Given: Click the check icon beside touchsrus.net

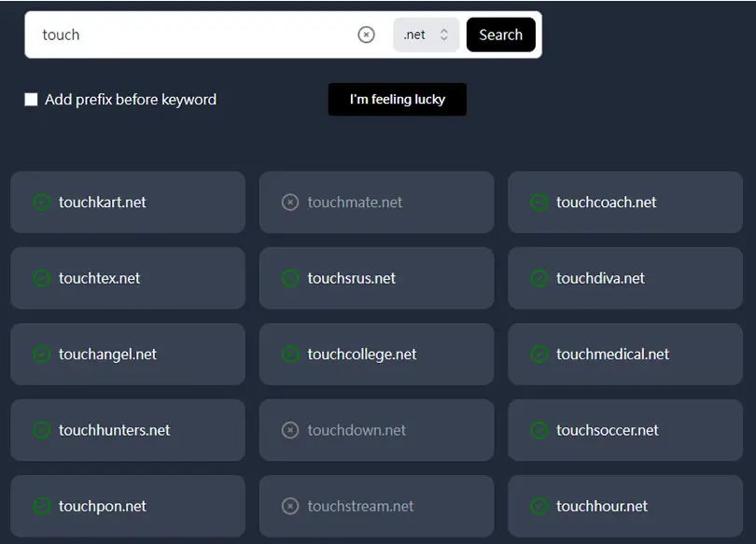Looking at the screenshot, I should point(290,278).
